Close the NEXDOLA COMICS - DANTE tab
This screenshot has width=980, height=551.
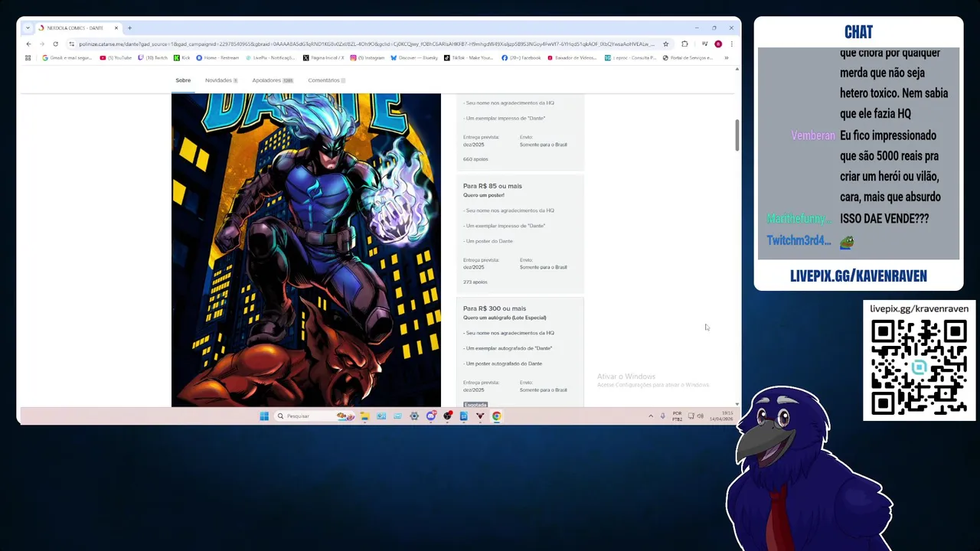[x=116, y=28]
